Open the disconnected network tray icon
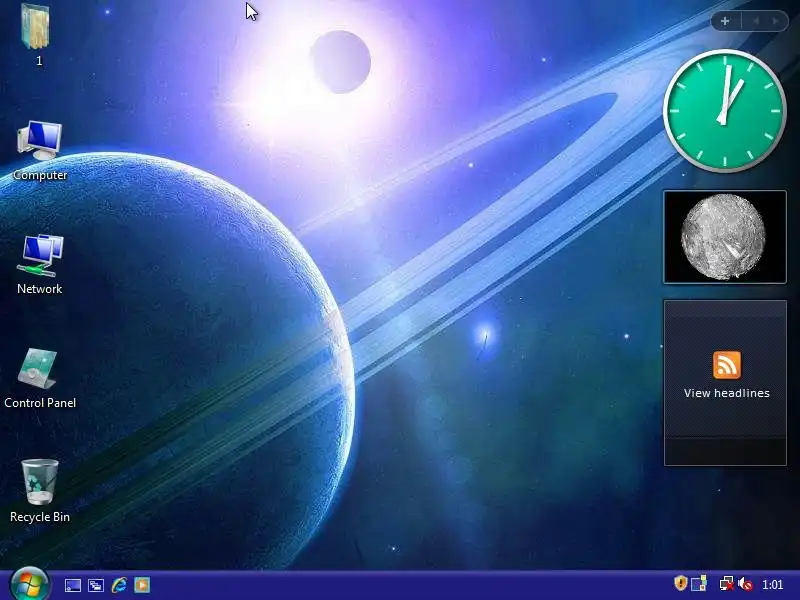Viewport: 800px width, 600px height. (727, 584)
